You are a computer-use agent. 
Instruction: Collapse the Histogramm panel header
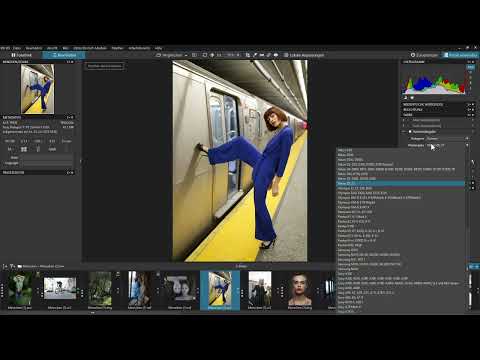click(x=438, y=62)
